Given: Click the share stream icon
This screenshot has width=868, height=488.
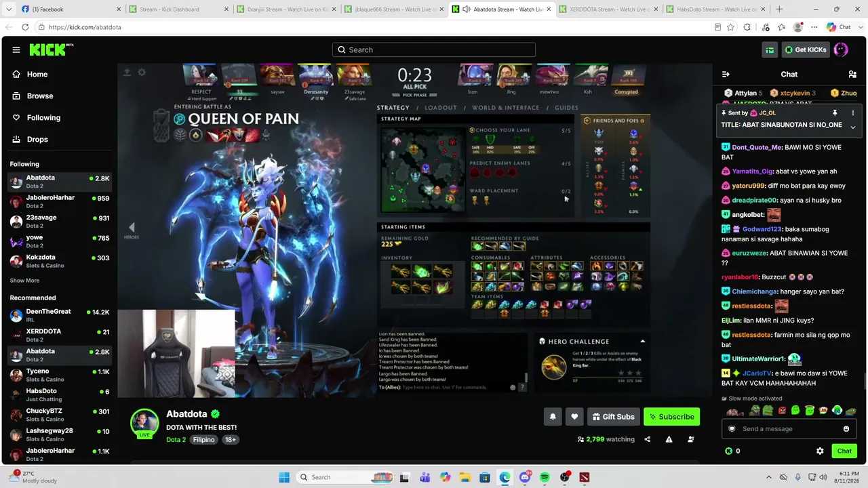Looking at the screenshot, I should (x=648, y=439).
